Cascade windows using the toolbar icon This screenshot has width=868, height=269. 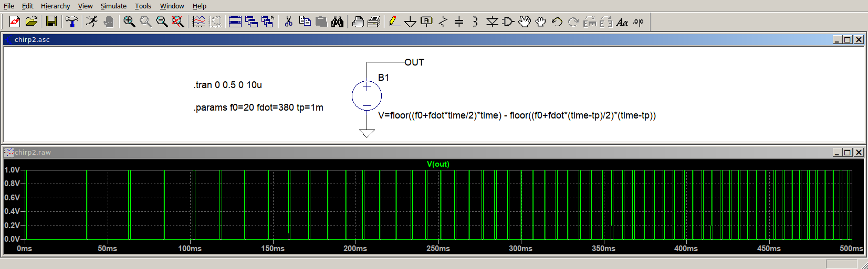(x=252, y=21)
